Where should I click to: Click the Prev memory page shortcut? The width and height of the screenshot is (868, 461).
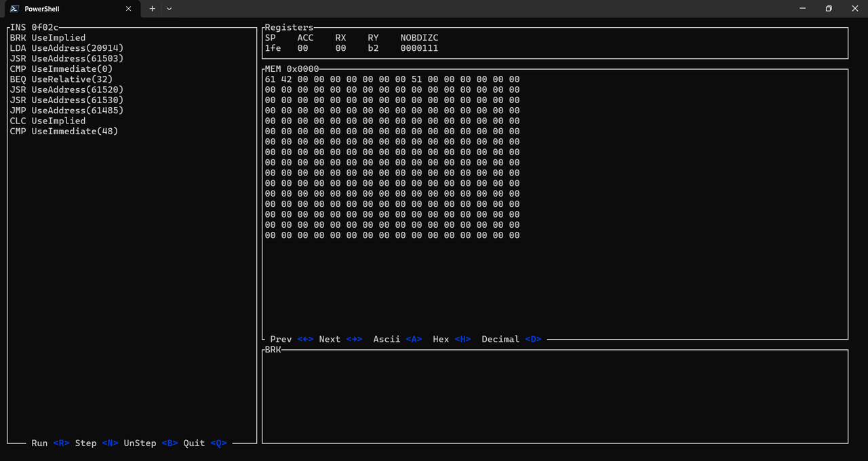point(292,339)
